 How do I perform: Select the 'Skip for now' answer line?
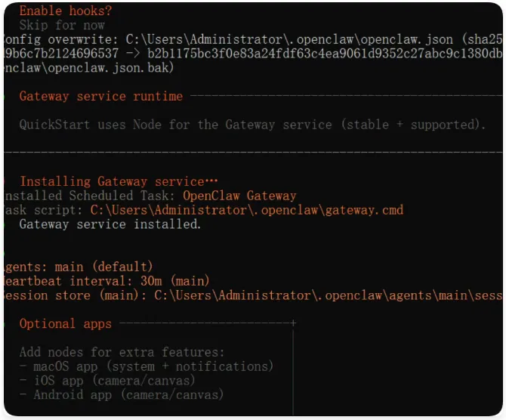click(62, 25)
